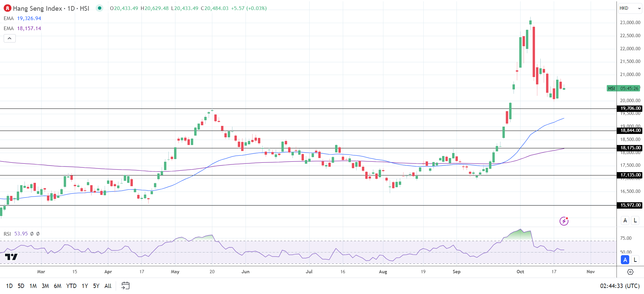Select the 1M time range
644x294 pixels.
click(33, 286)
